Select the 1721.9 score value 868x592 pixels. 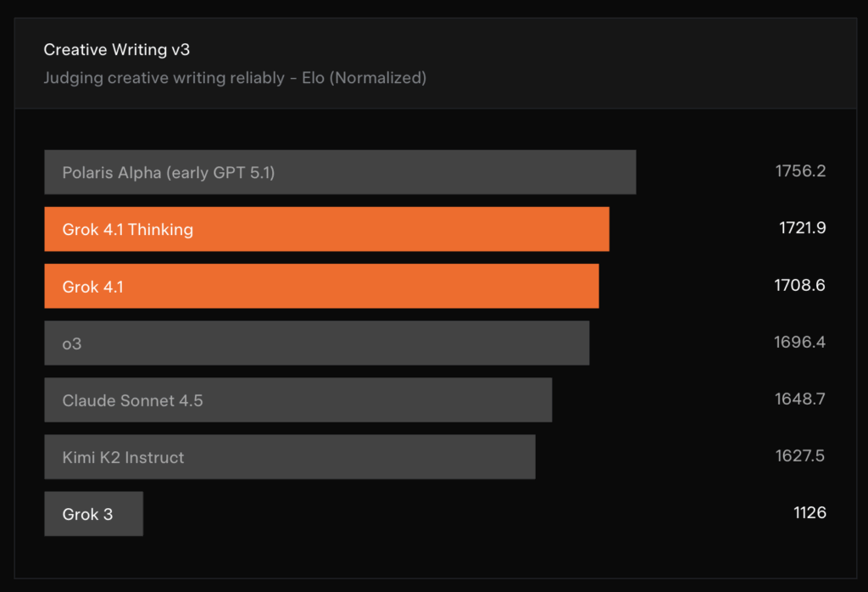tap(802, 228)
